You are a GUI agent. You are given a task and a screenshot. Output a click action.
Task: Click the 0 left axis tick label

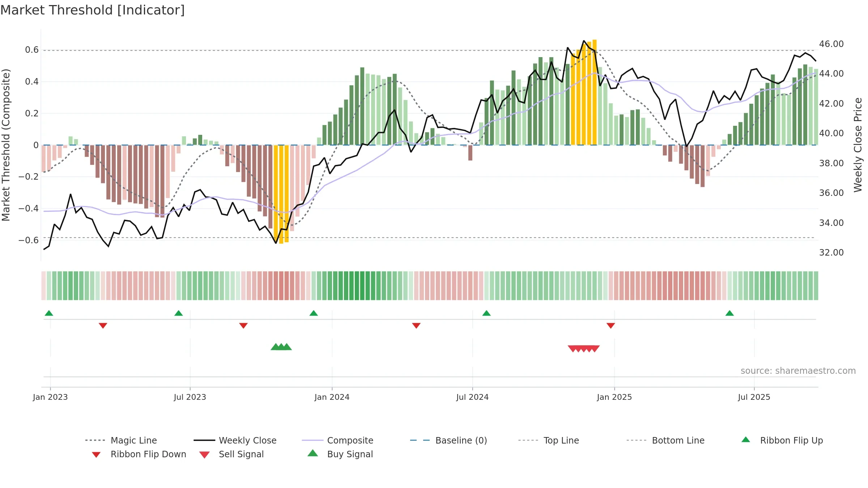point(36,145)
